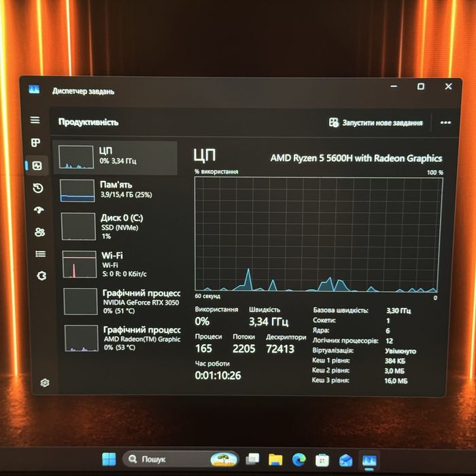Select the Performance page icon

pos(37,166)
